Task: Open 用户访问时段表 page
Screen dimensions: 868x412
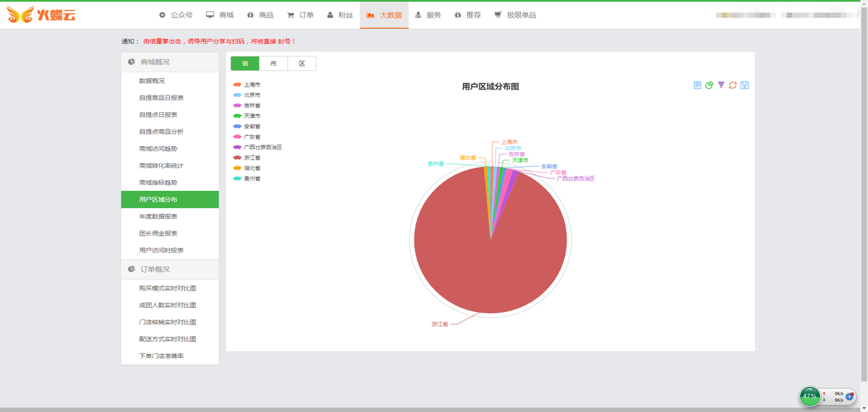Action: coord(161,250)
